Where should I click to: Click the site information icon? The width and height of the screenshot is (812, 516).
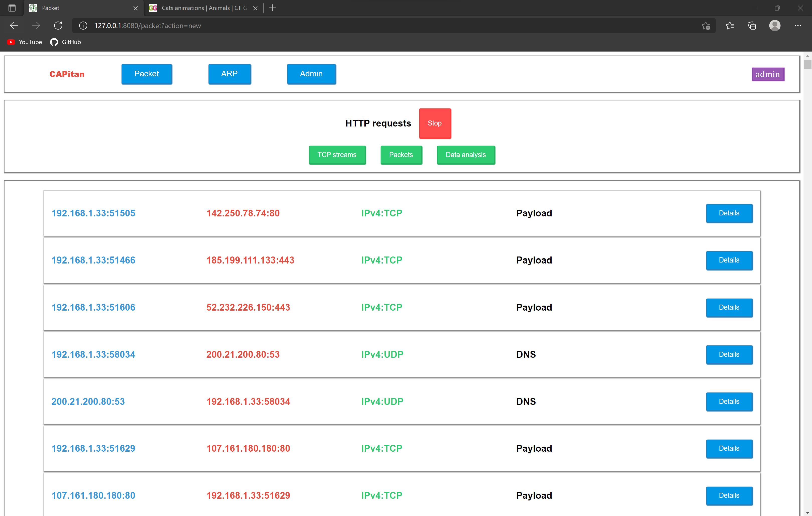(83, 26)
